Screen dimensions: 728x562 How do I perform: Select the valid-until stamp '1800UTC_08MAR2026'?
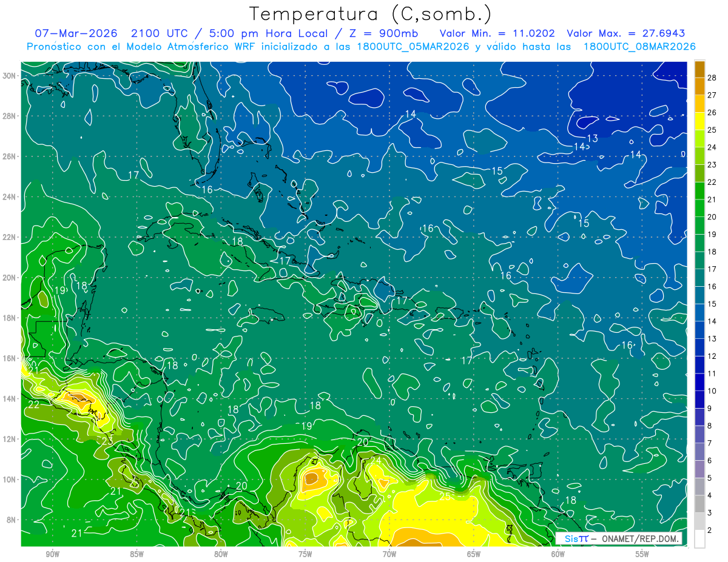pyautogui.click(x=639, y=47)
